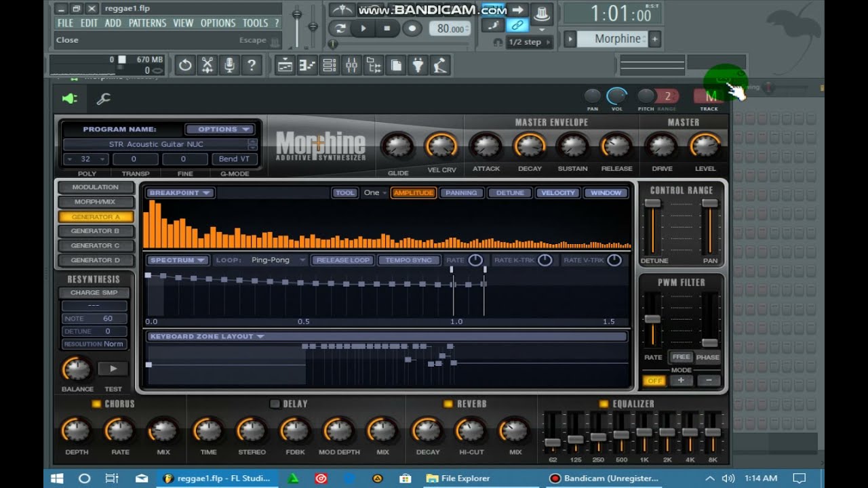868x488 pixels.
Task: Click the record transport button
Action: 412,28
